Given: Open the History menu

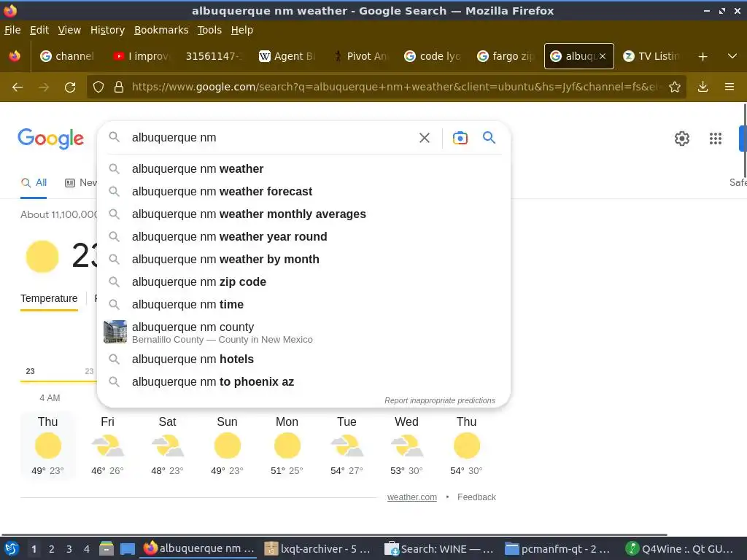Looking at the screenshot, I should click(x=107, y=30).
